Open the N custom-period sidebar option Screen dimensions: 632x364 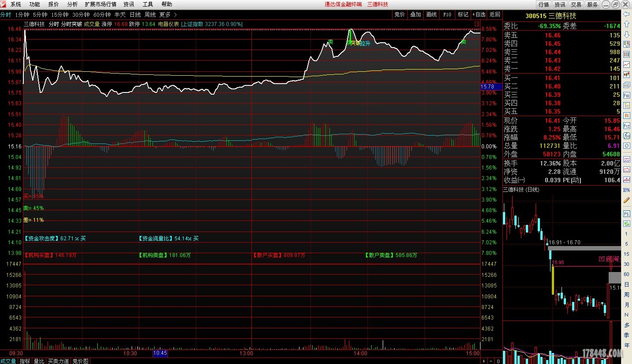626,315
